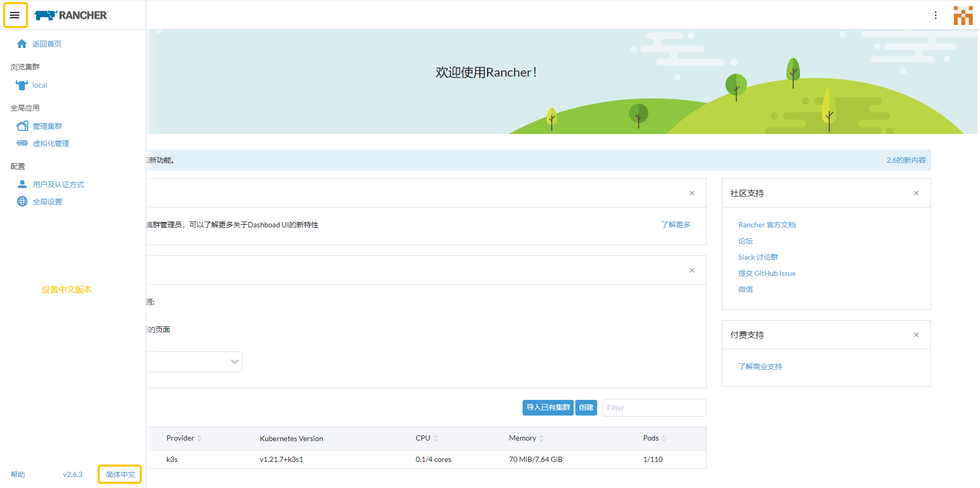980x488 pixels.
Task: Close the 付费支持 panel
Action: 916,335
